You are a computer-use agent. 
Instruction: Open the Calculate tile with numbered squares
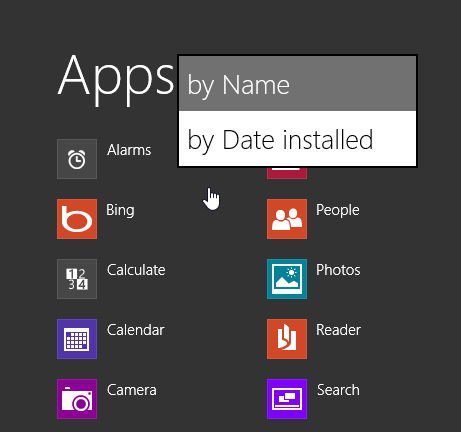point(77,279)
